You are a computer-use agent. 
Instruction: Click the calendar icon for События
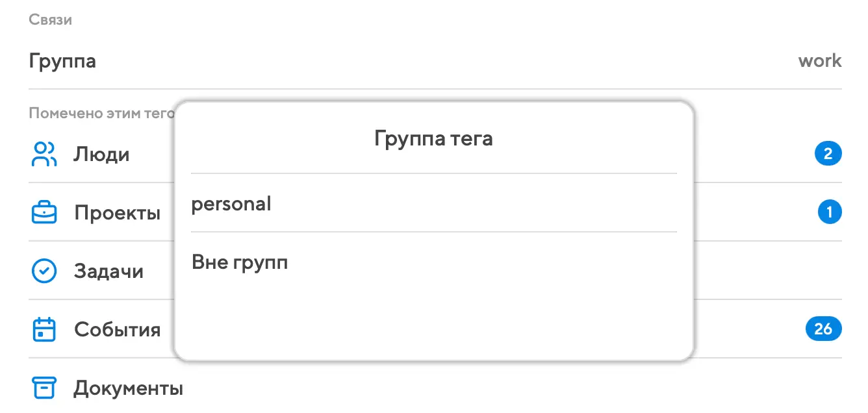coord(44,329)
